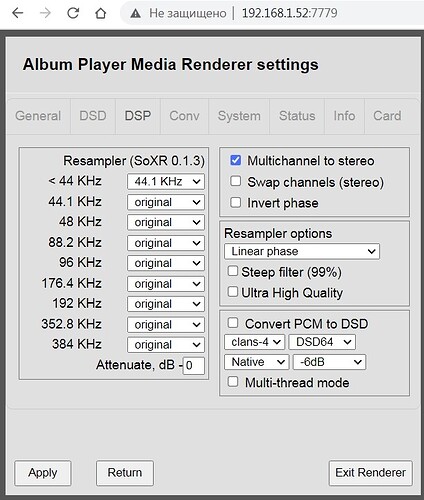Open the Linear phase resampler dropdown

(x=302, y=251)
